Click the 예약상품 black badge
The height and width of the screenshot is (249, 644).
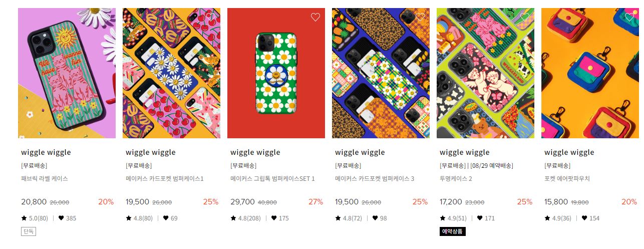[453, 231]
